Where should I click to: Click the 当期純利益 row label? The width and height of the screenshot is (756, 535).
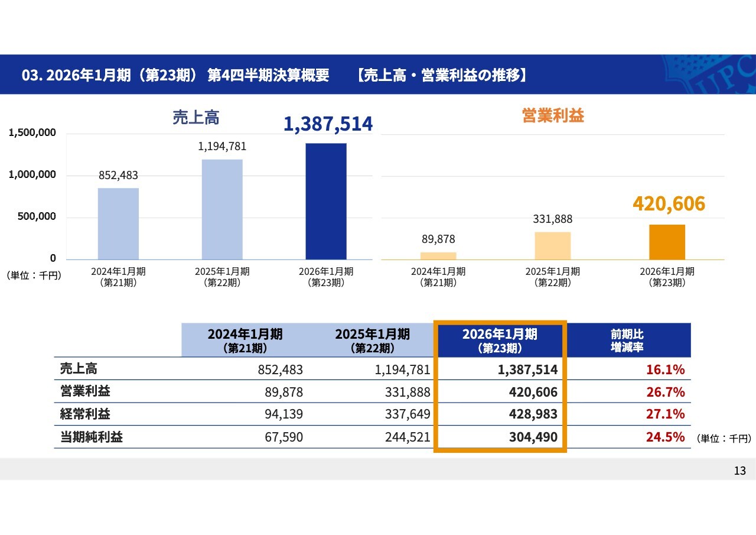pyautogui.click(x=92, y=437)
